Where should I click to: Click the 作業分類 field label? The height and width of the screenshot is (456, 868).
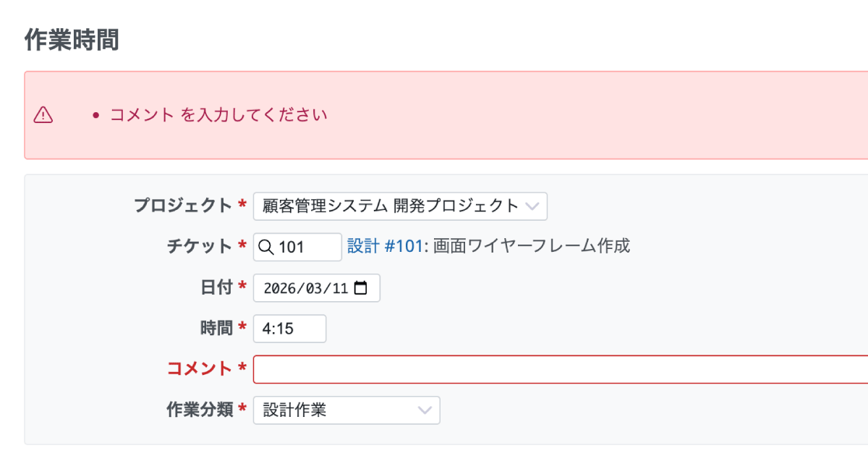tap(199, 410)
